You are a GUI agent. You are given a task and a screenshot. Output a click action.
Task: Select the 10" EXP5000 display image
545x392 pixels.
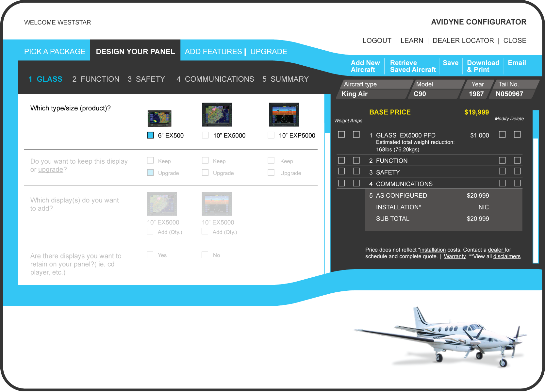pyautogui.click(x=284, y=115)
